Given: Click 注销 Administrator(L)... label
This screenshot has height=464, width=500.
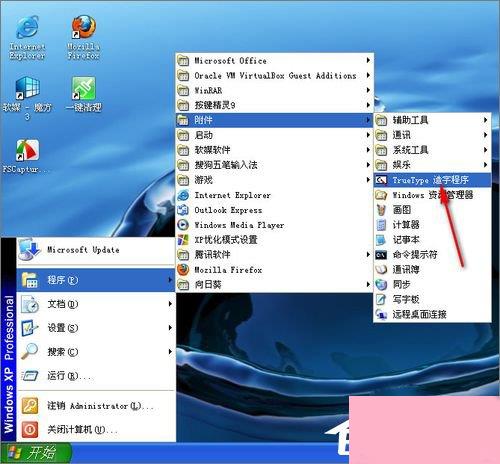Looking at the screenshot, I should (100, 406).
